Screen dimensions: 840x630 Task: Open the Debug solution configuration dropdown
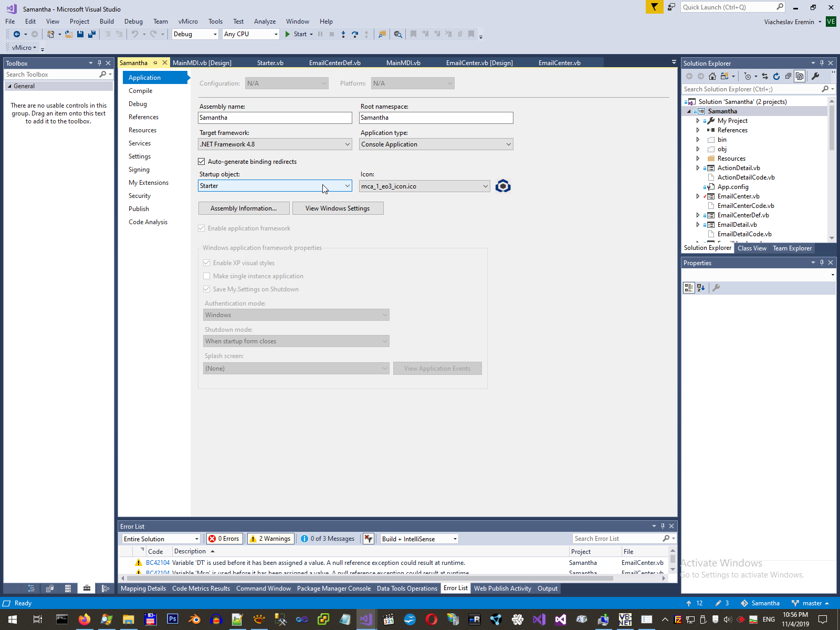pyautogui.click(x=195, y=34)
